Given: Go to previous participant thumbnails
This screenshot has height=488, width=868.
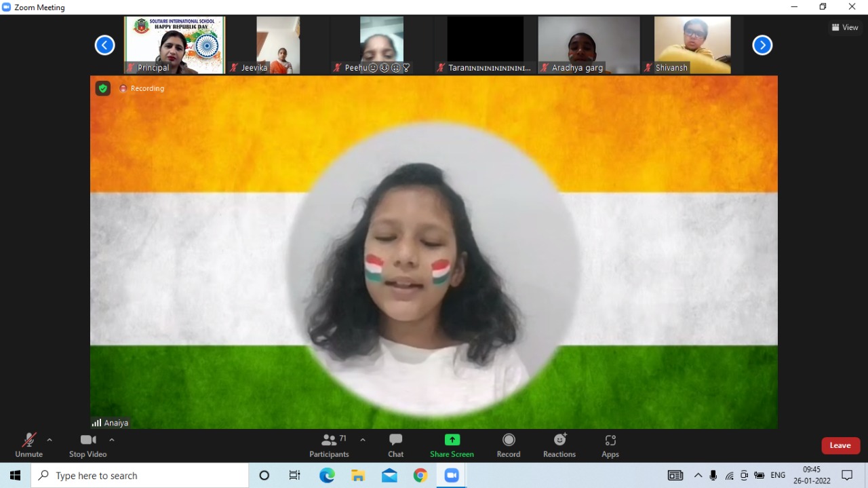Looking at the screenshot, I should (104, 45).
